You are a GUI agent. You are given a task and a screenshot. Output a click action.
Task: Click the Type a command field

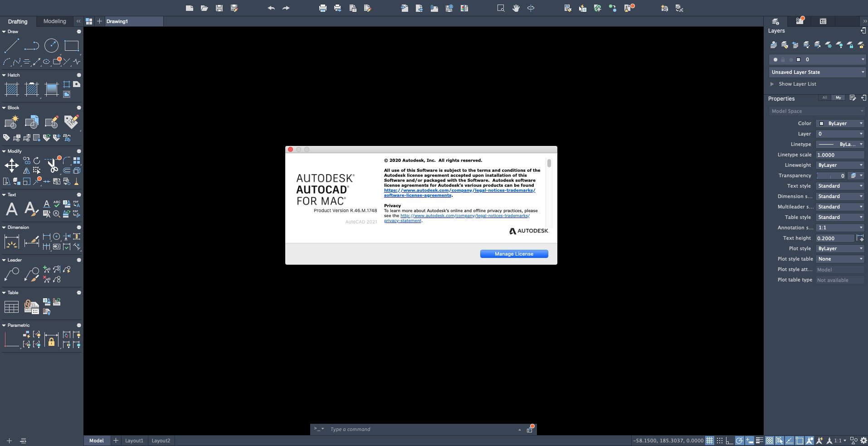pyautogui.click(x=422, y=429)
